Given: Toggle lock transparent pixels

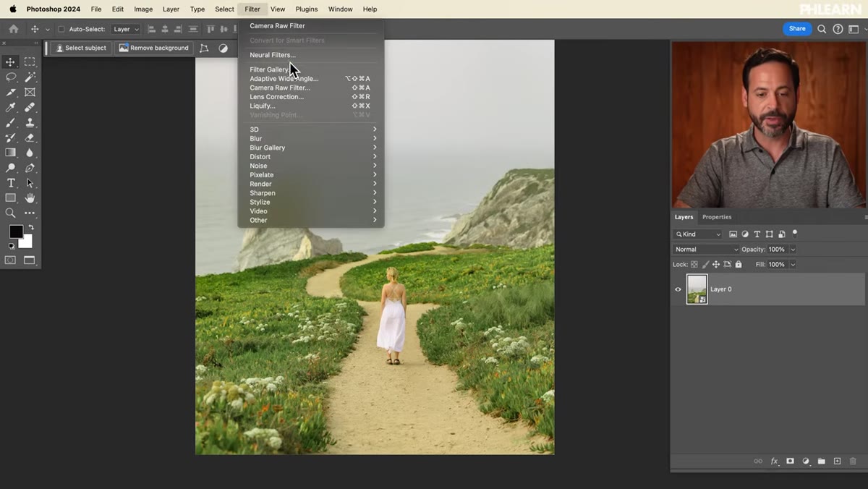Looking at the screenshot, I should 694,265.
